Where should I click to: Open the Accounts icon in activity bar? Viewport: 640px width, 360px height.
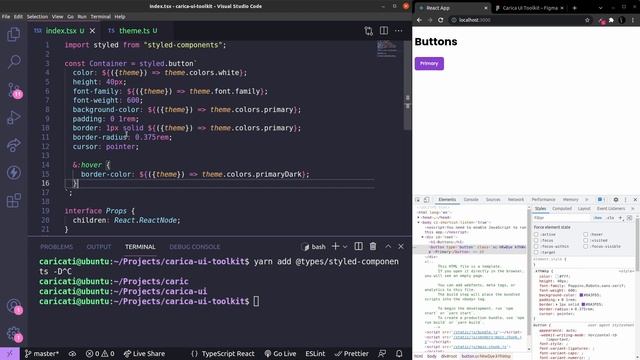[13, 306]
